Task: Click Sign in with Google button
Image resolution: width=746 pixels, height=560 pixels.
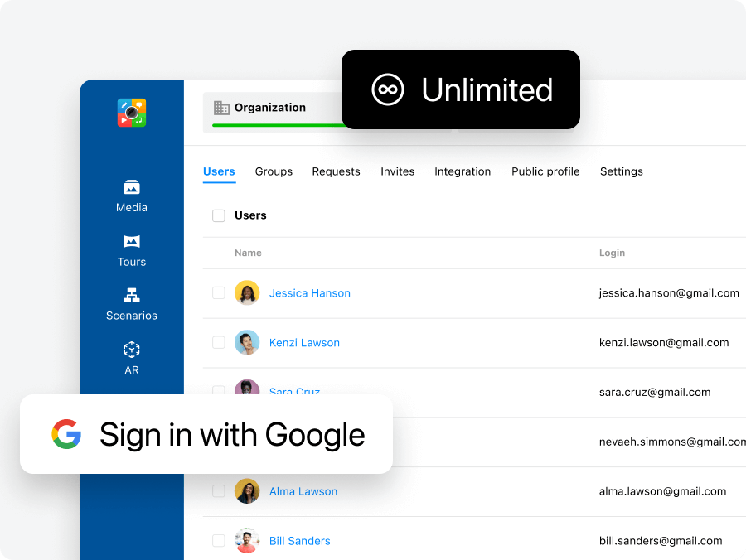Action: pos(206,434)
